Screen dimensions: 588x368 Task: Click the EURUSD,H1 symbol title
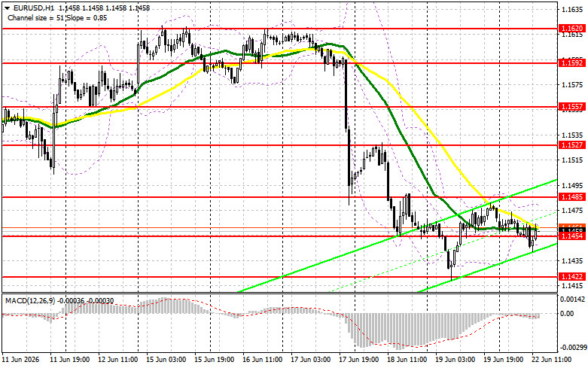point(34,8)
